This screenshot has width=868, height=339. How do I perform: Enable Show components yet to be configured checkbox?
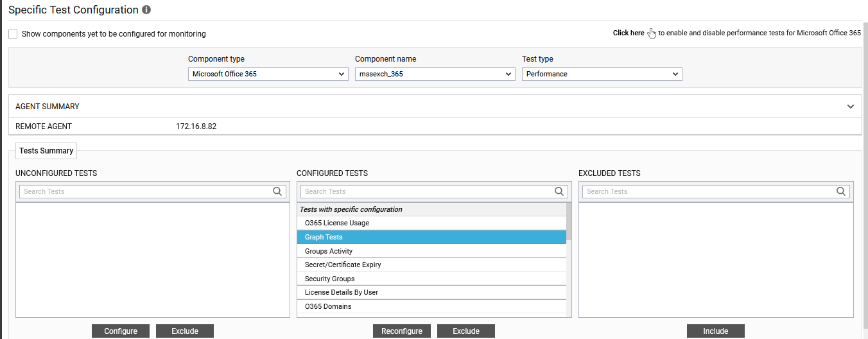(x=13, y=34)
